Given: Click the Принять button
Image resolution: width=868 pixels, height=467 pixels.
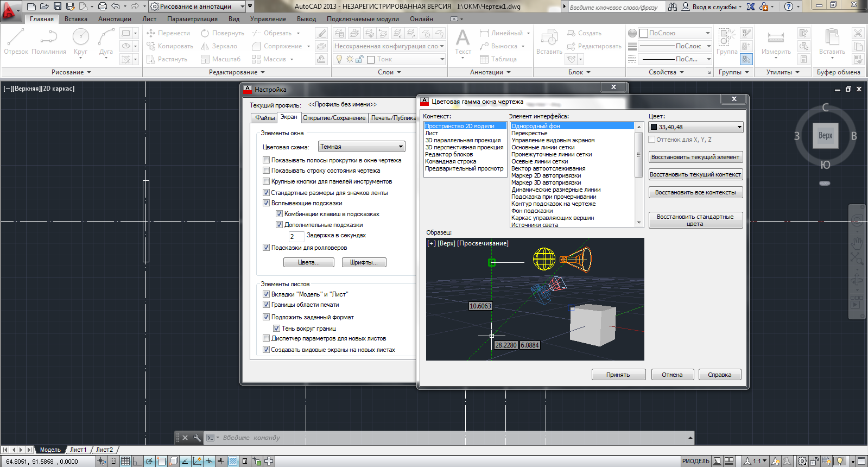Looking at the screenshot, I should pos(618,375).
